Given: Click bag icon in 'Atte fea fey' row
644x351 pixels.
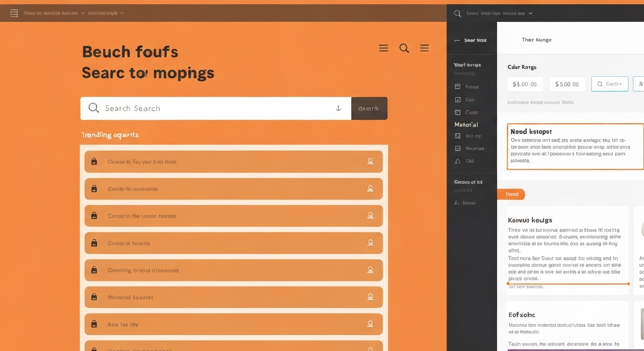Looking at the screenshot, I should 94,324.
